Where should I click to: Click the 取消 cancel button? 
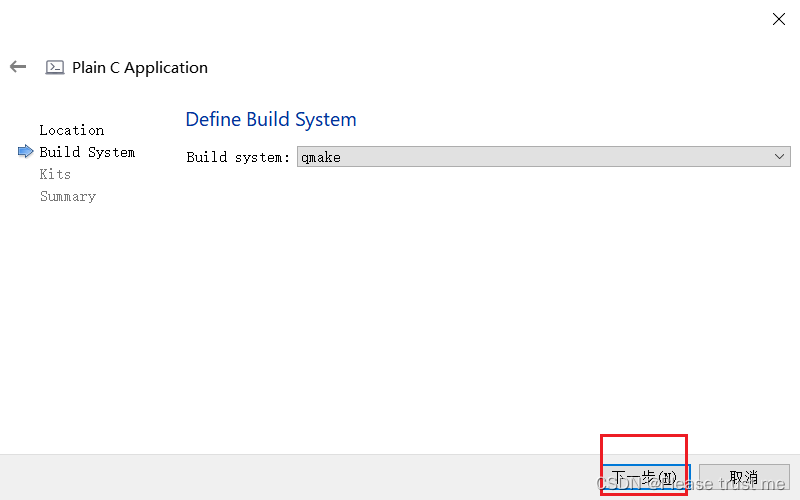[x=744, y=478]
